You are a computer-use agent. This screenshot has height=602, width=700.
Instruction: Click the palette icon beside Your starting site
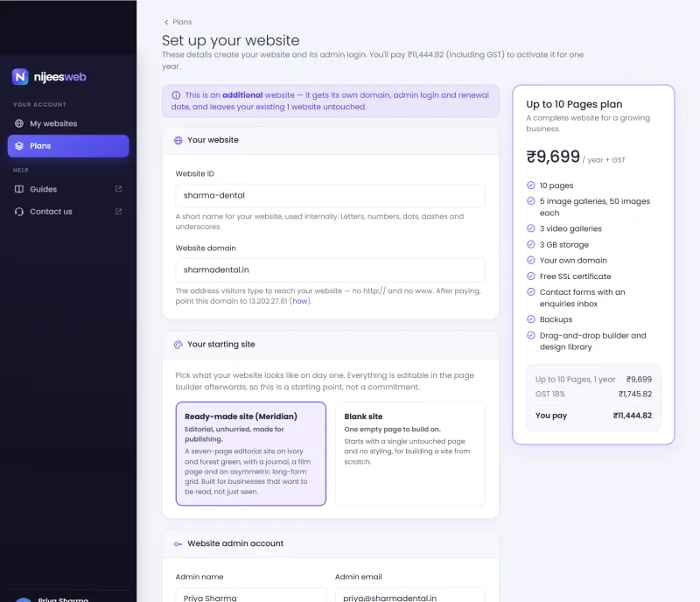click(178, 345)
